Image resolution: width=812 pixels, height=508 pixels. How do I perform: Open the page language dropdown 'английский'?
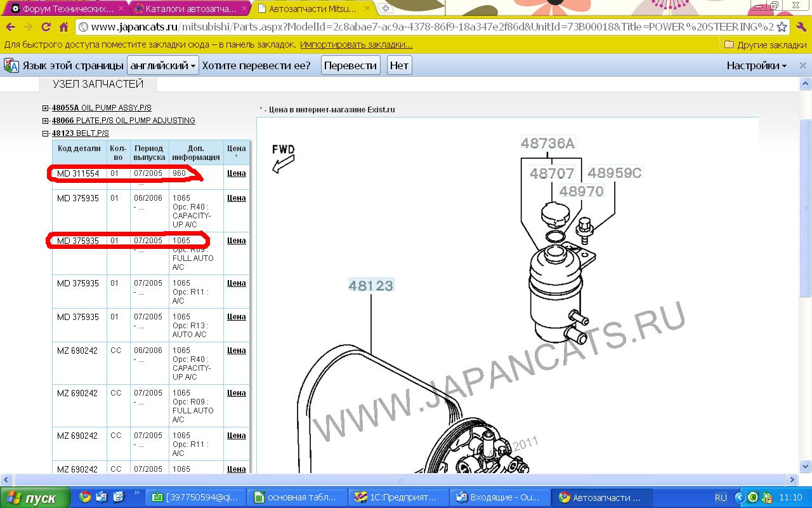click(163, 65)
